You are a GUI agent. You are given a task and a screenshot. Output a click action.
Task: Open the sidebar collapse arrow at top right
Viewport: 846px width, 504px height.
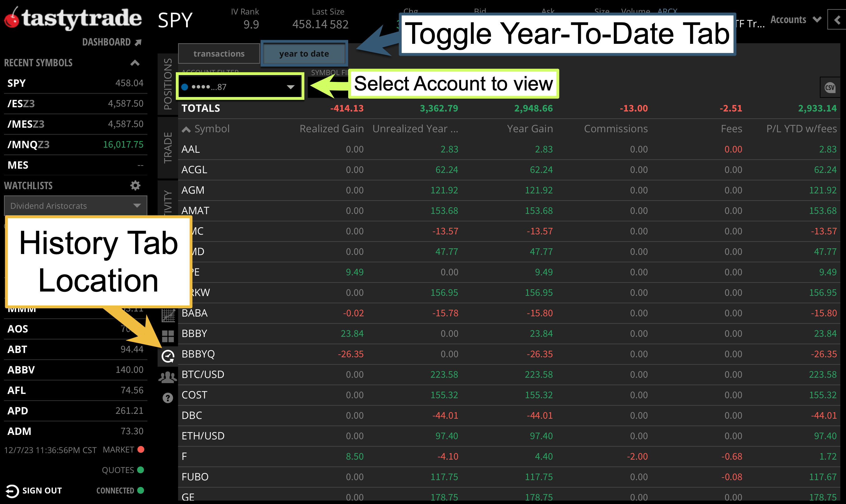point(837,20)
